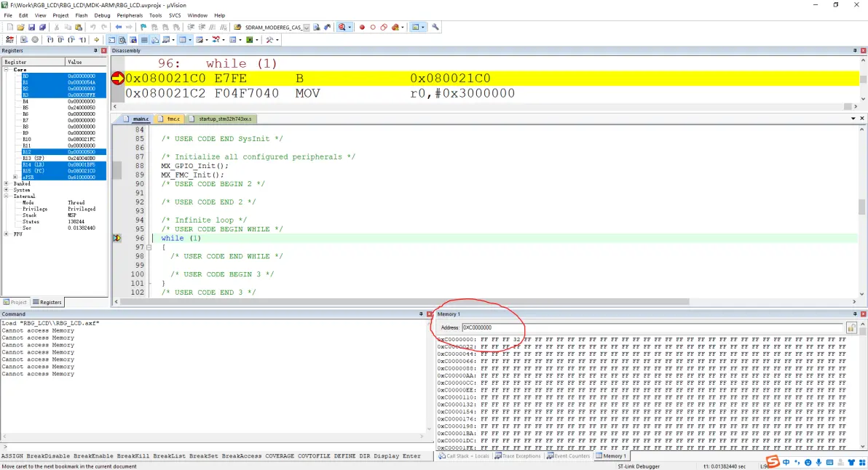
Task: Expand the Banked register group
Action: 7,183
